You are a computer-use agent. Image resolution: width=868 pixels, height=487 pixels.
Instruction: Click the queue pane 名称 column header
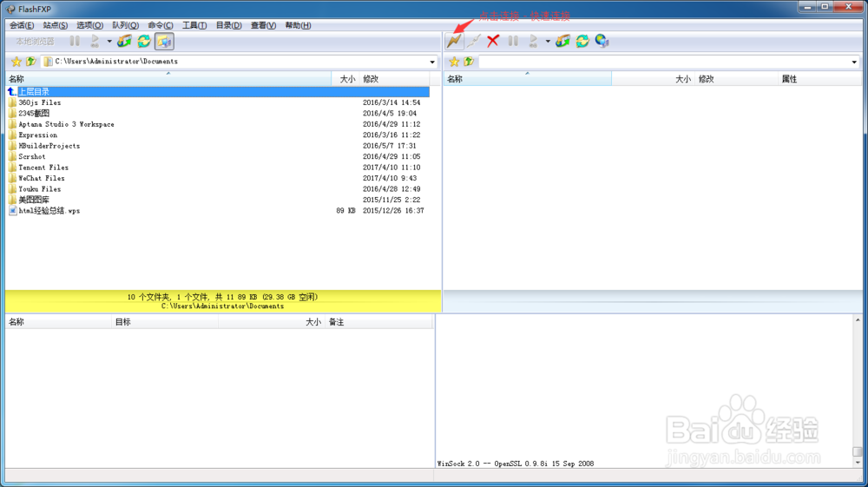tap(59, 322)
